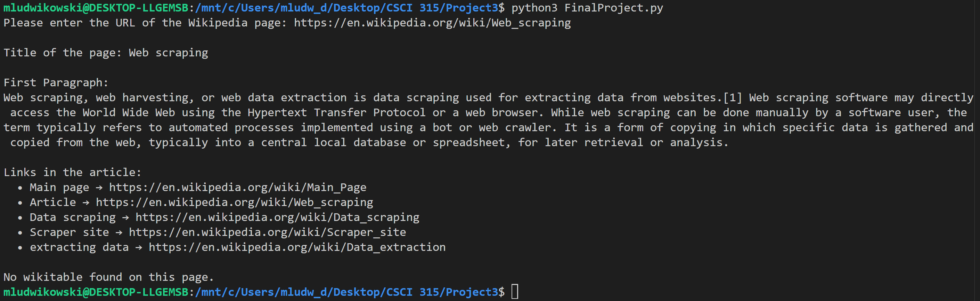The height and width of the screenshot is (301, 980).
Task: Click the terminal cursor at bottom prompt
Action: tap(515, 292)
